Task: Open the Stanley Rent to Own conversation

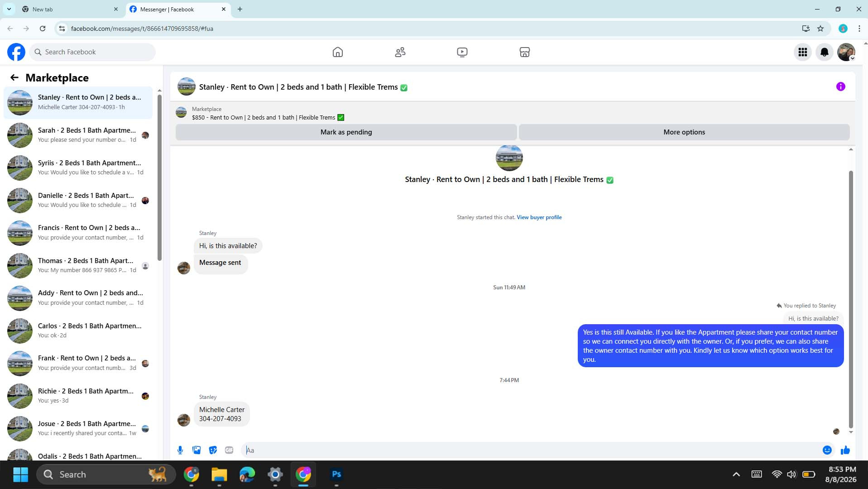Action: click(78, 102)
